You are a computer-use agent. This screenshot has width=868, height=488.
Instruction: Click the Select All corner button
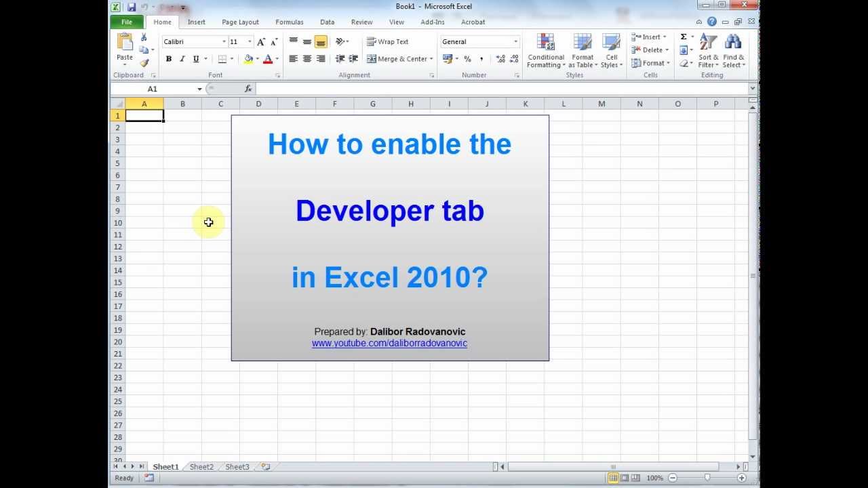click(x=118, y=104)
